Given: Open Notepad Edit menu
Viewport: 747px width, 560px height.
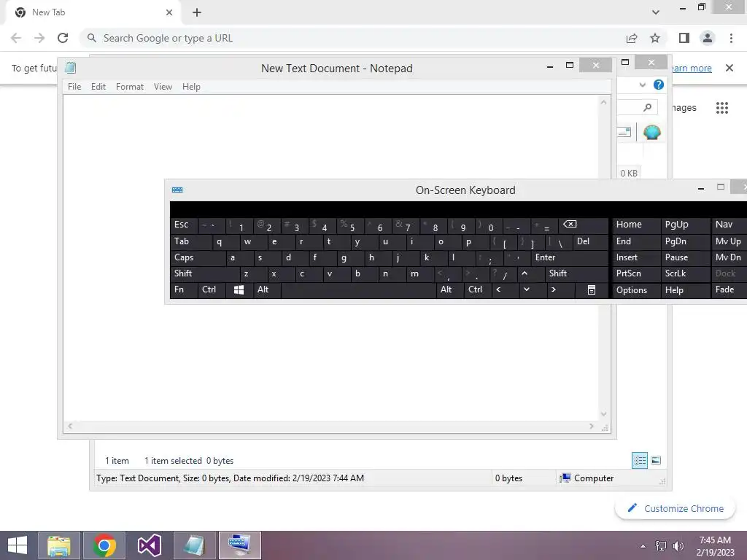Looking at the screenshot, I should [x=98, y=87].
